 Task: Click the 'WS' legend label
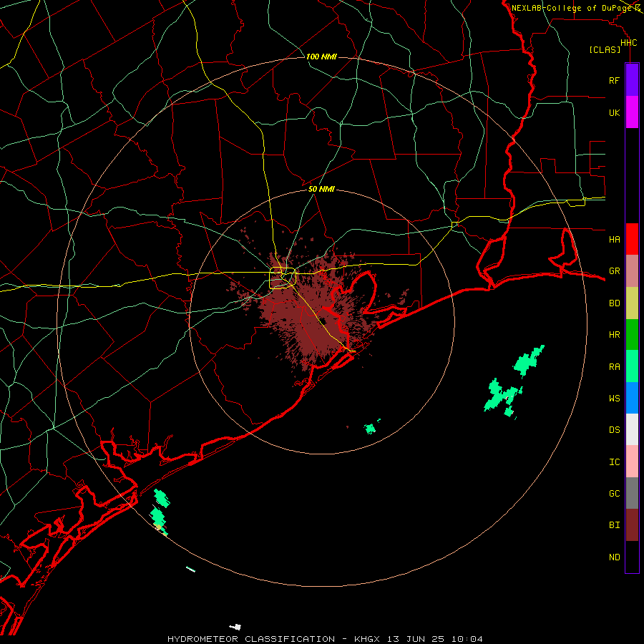point(615,399)
